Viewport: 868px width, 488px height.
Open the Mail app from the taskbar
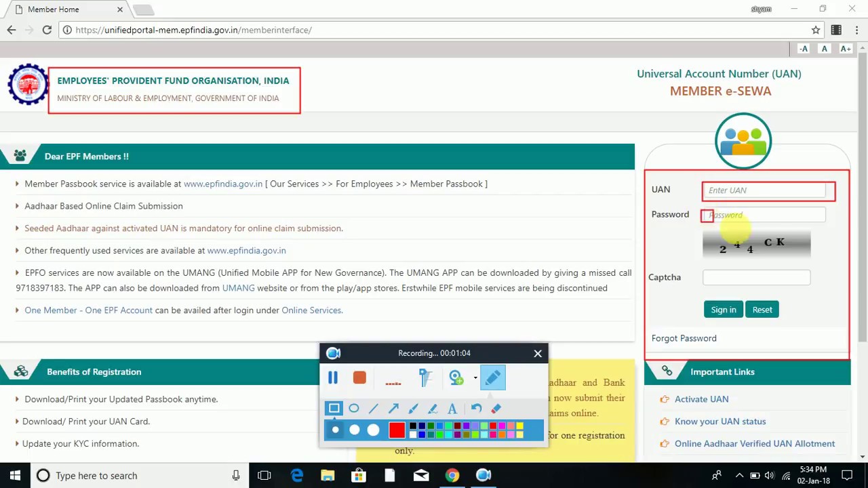point(421,476)
